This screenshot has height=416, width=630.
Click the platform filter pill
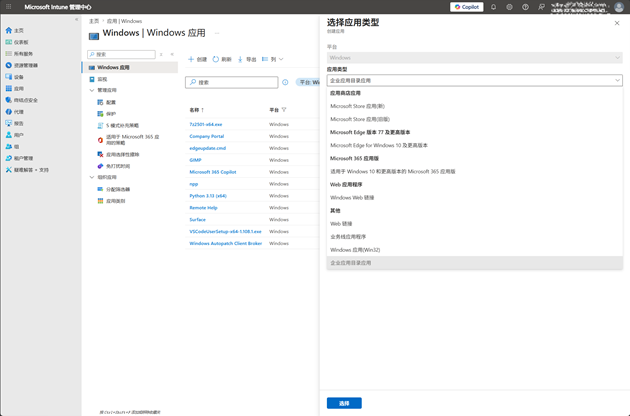(309, 82)
